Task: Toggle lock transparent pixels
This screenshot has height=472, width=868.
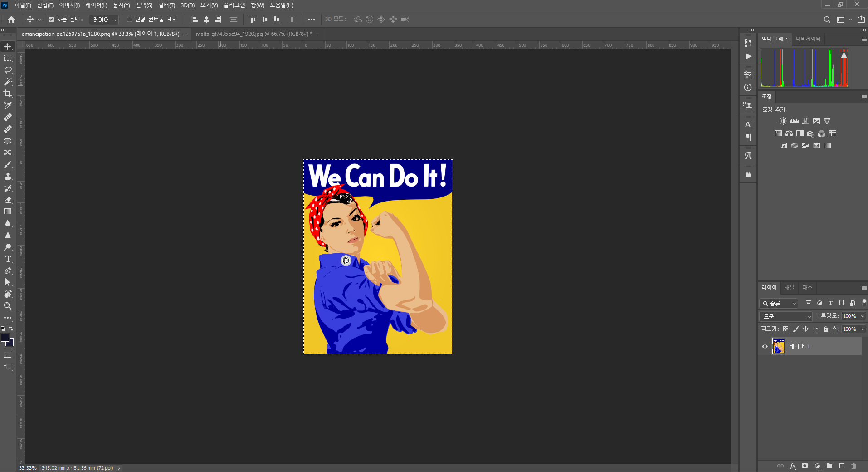Action: pos(785,329)
